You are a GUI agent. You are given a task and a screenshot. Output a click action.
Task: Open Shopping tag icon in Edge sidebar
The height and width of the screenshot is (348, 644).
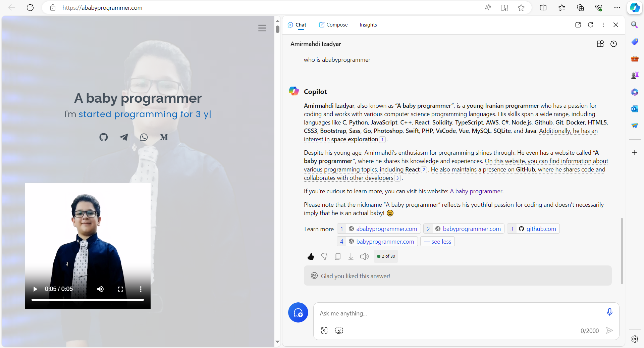[x=634, y=42]
